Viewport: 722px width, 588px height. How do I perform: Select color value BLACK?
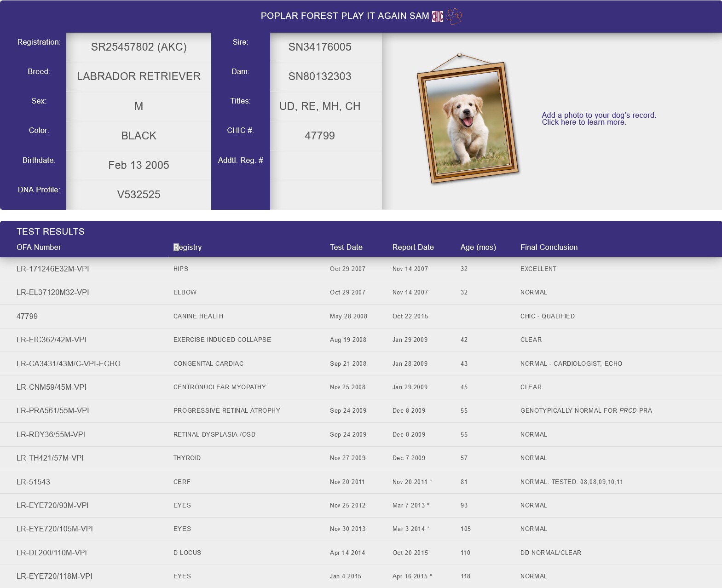point(139,136)
